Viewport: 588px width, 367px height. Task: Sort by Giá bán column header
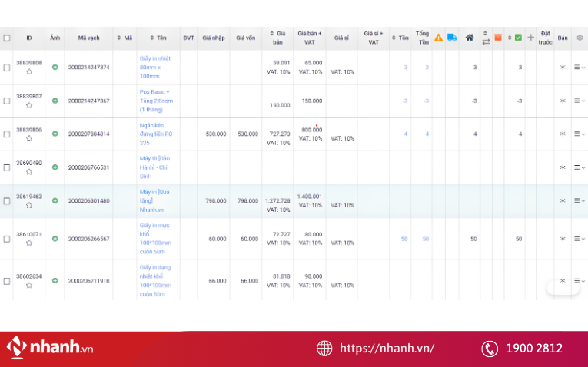click(277, 38)
